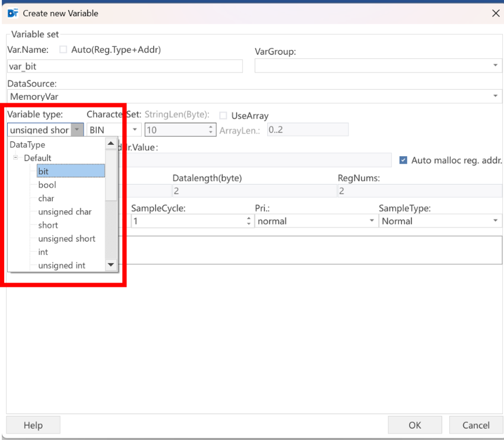Confirm with the OK button
This screenshot has width=504, height=440.
coord(414,425)
